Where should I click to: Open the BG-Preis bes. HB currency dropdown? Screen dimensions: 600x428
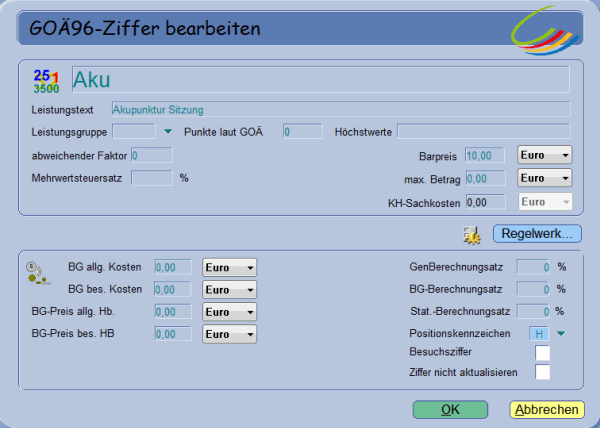click(229, 333)
